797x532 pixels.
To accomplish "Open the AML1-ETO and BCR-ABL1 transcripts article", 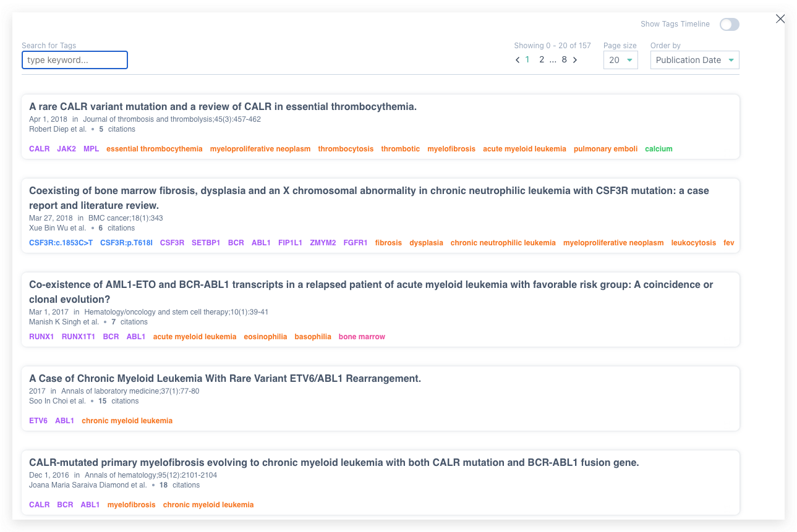I will coord(371,284).
